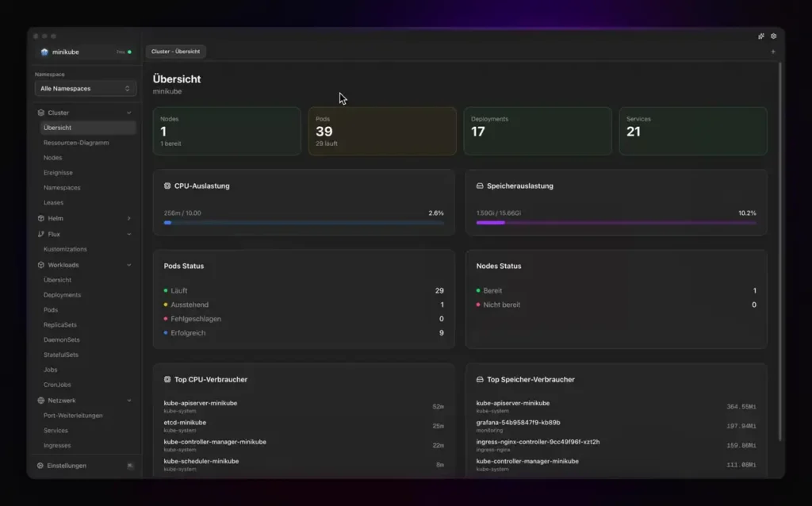Click the AI assistant sparkle icon top right
Image resolution: width=812 pixels, height=506 pixels.
[760, 36]
